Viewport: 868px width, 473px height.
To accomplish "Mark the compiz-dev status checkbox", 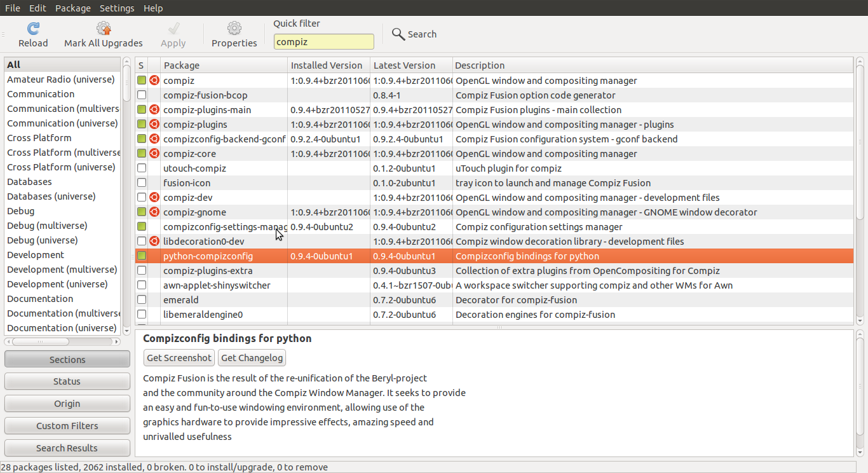I will coord(142,198).
